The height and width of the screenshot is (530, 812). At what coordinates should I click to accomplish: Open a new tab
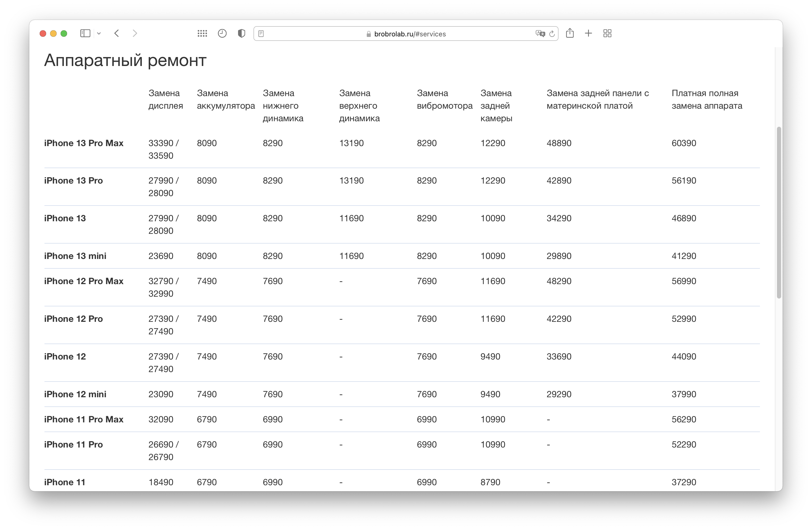click(x=588, y=34)
